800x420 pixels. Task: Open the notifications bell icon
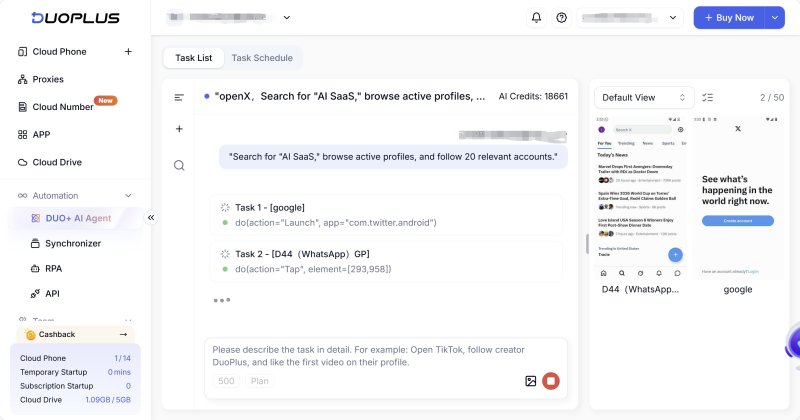coord(536,18)
